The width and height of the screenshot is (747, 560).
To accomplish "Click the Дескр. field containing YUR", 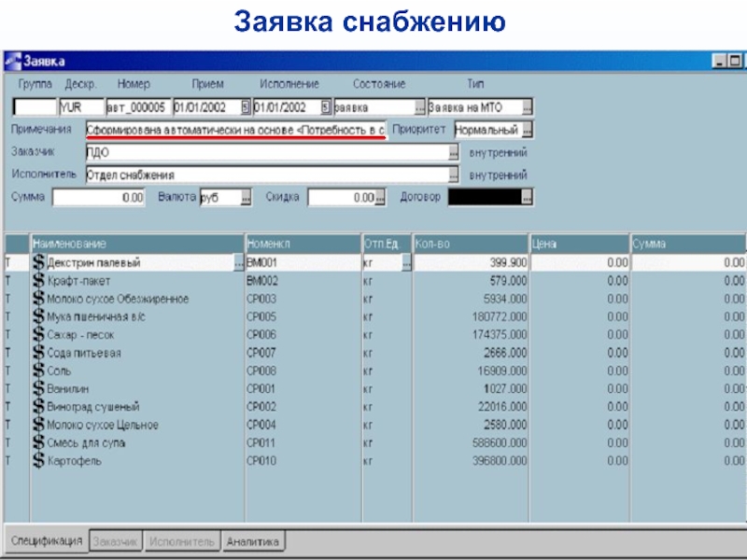I will coord(81,107).
